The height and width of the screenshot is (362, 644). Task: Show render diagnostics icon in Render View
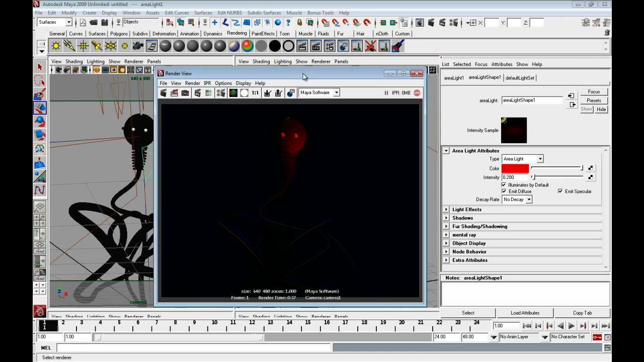point(290,93)
